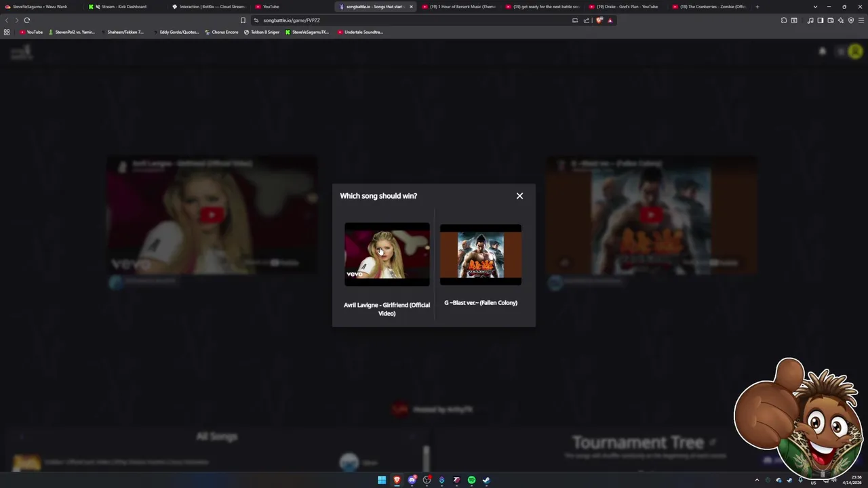Open StevenPol2 vs. Yamir bookmark

coord(72,32)
